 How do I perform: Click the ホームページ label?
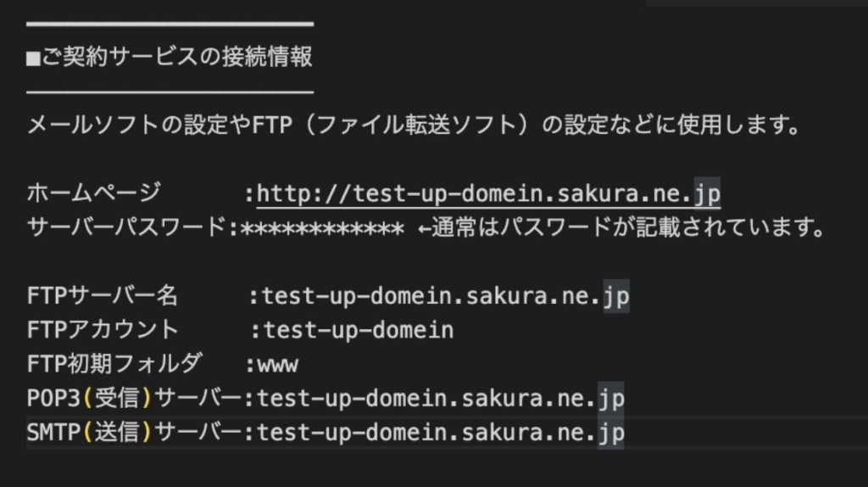[x=93, y=194]
